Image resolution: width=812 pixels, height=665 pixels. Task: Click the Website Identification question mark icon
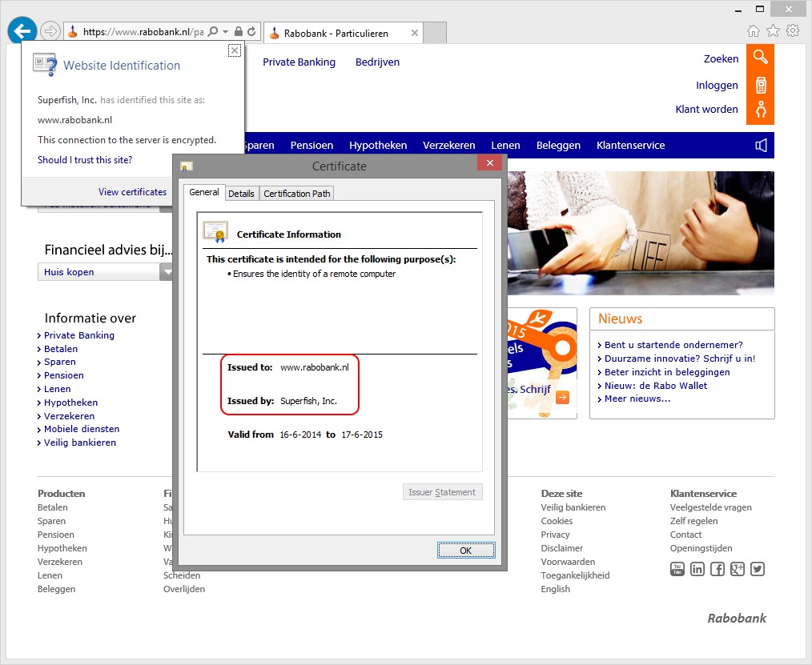click(45, 65)
